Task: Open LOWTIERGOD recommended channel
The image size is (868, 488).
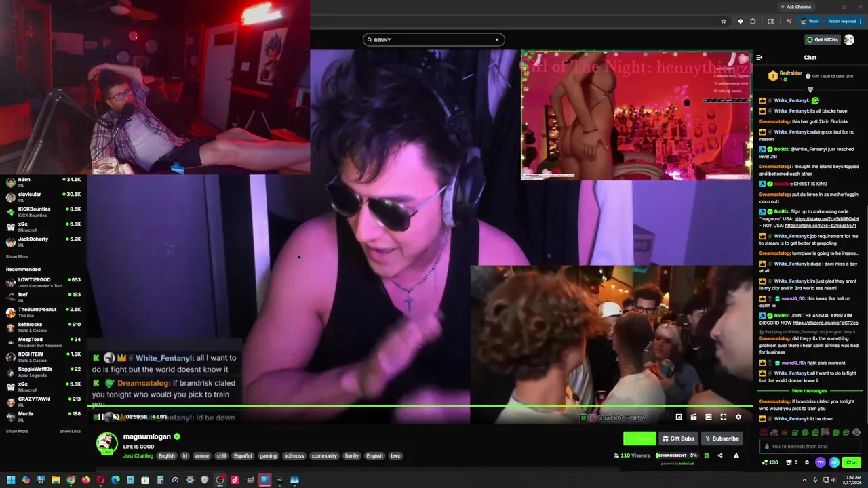Action: (43, 282)
